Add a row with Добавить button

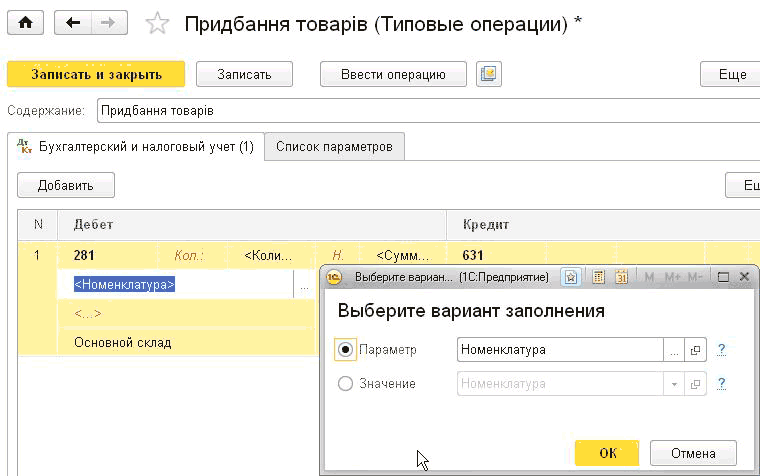(x=66, y=185)
